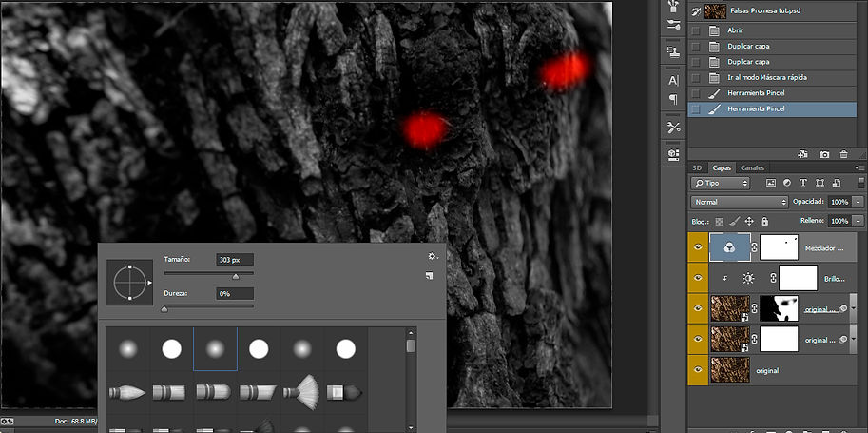Image resolution: width=868 pixels, height=433 pixels.
Task: Switch to the Capas tab
Action: [x=722, y=168]
